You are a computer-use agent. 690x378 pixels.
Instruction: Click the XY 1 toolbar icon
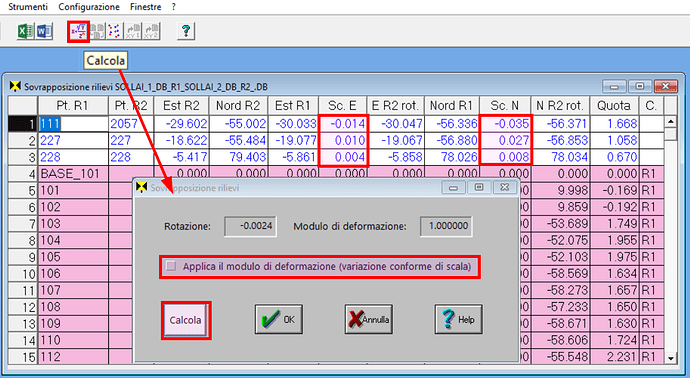[133, 31]
